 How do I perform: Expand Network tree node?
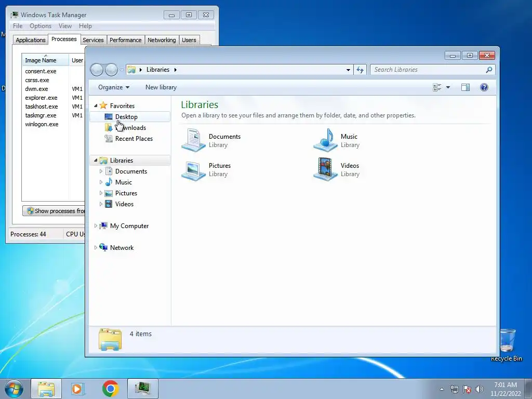click(96, 247)
